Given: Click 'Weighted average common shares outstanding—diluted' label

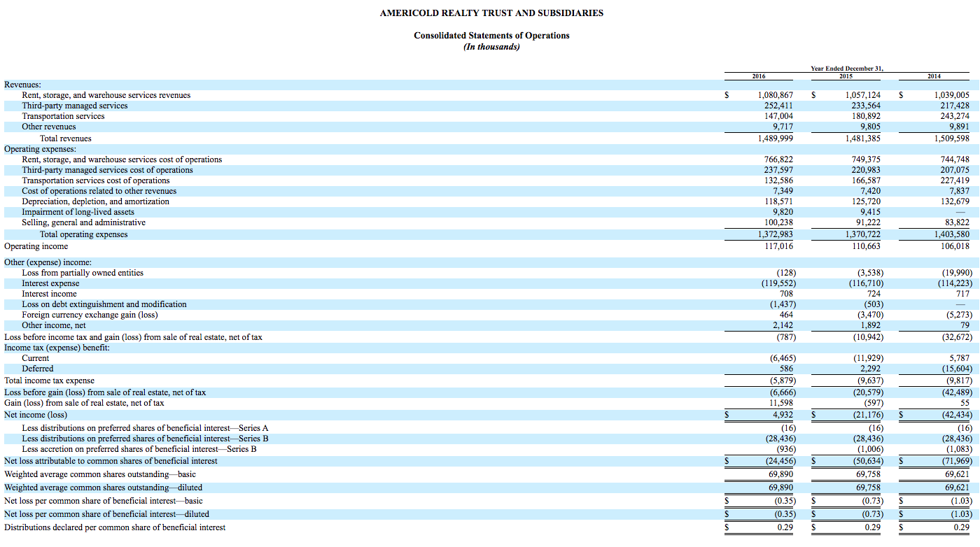Looking at the screenshot, I should (104, 488).
